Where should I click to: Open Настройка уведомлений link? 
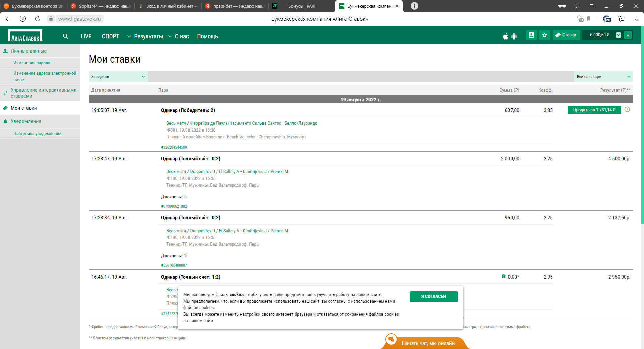click(38, 134)
